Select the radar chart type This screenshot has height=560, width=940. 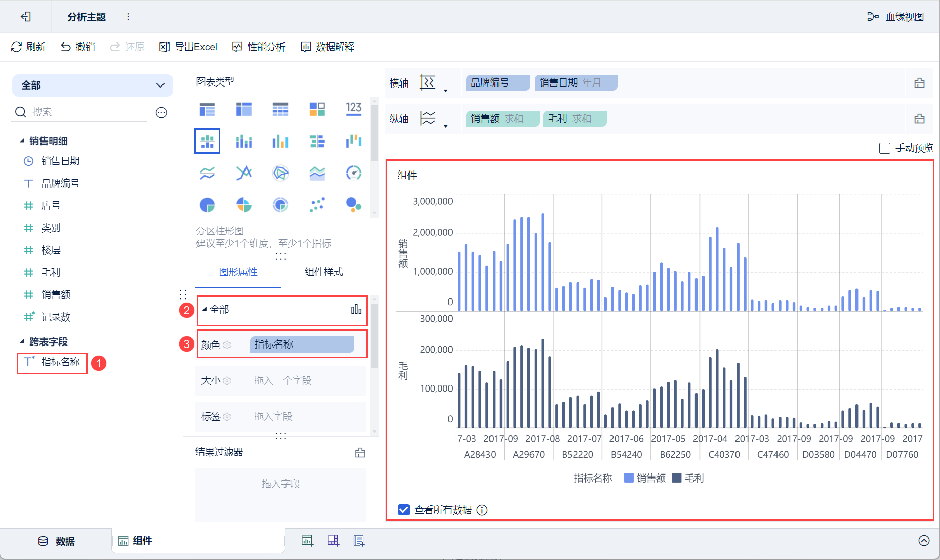(x=280, y=173)
